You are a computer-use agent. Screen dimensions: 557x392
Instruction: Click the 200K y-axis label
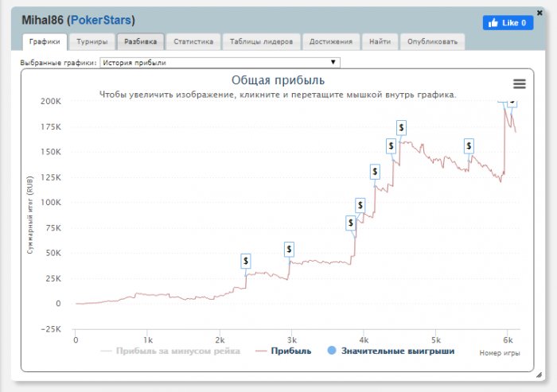[x=51, y=101]
